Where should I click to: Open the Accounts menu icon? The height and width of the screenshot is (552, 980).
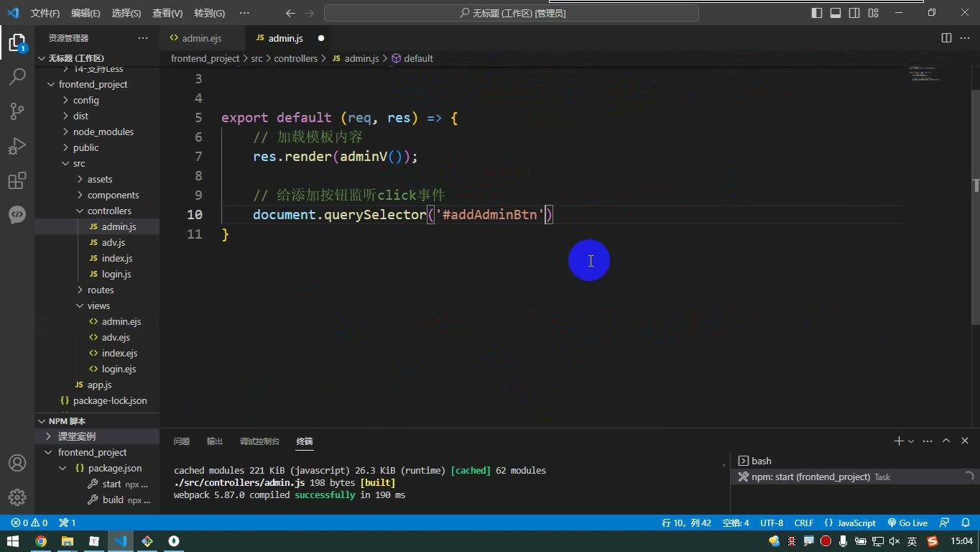17,463
